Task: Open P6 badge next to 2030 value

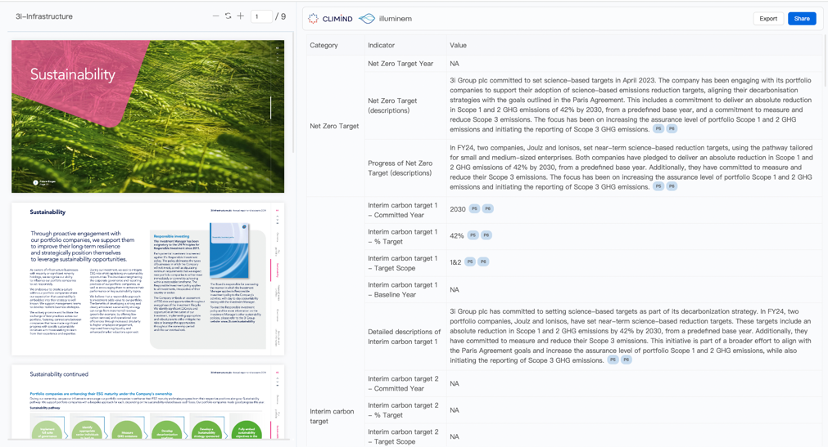Action: coord(487,209)
